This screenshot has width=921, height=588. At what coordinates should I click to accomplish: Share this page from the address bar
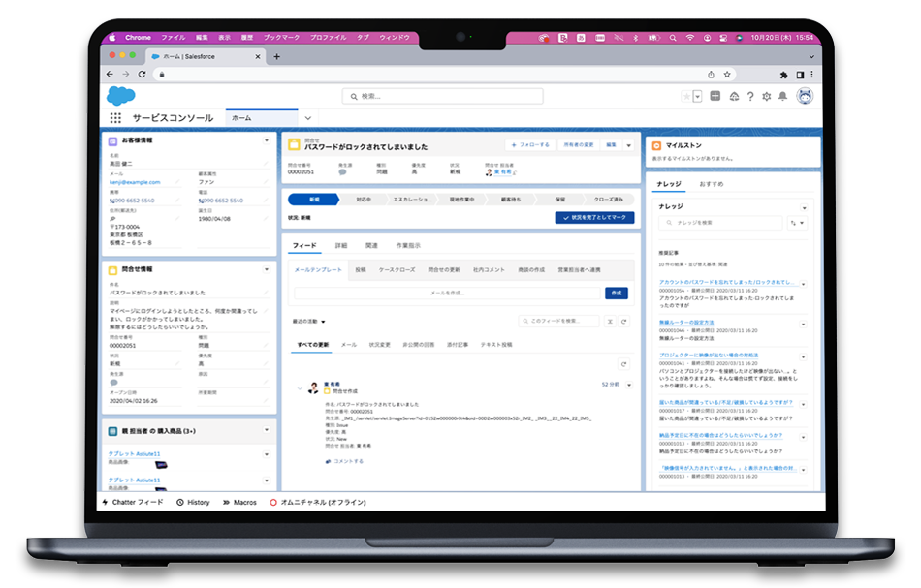pos(711,75)
